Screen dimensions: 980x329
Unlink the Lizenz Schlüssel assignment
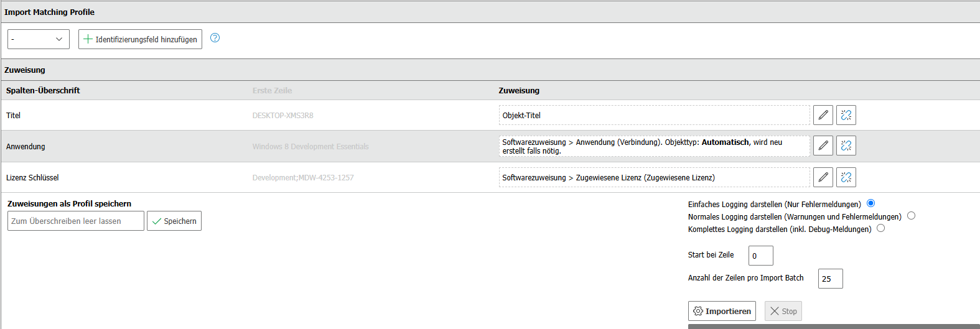click(x=846, y=177)
